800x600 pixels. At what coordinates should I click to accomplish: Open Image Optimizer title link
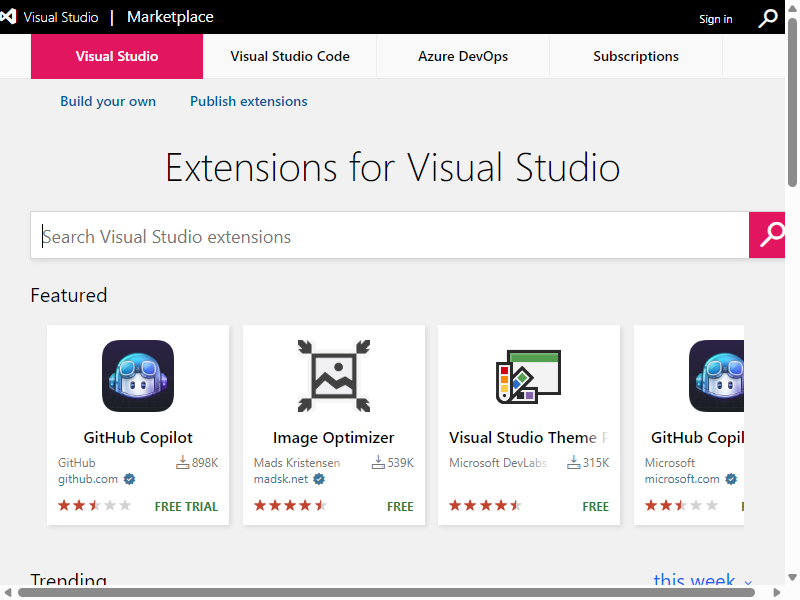[x=334, y=437]
